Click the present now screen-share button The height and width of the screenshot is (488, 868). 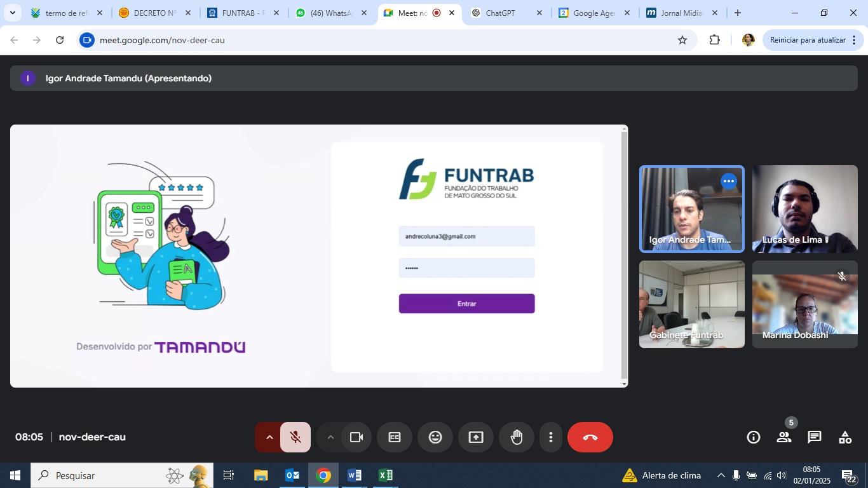tap(476, 437)
